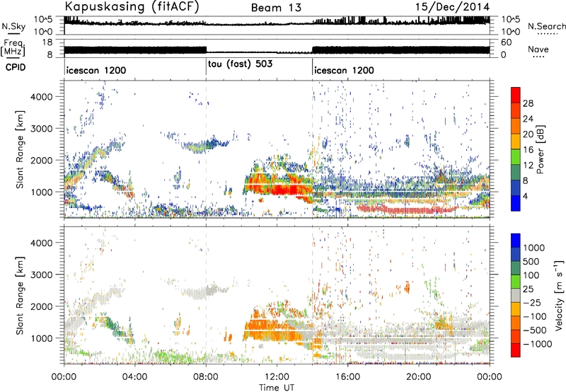The image size is (566, 392).
Task: Click the 'CPID' row label
Action: coord(16,67)
